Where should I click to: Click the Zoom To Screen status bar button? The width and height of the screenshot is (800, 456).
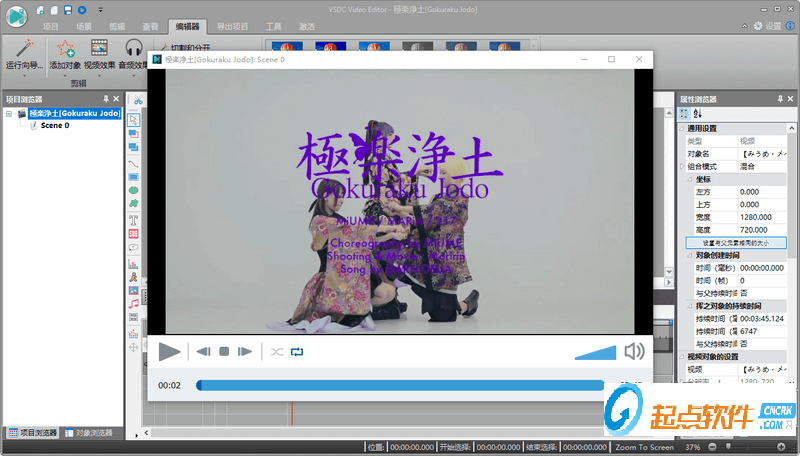(x=644, y=447)
